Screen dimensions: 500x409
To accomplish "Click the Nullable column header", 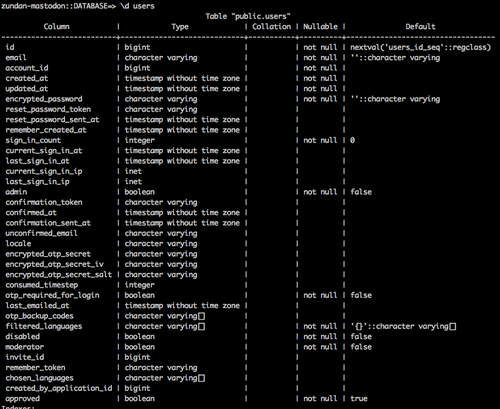I will (320, 27).
